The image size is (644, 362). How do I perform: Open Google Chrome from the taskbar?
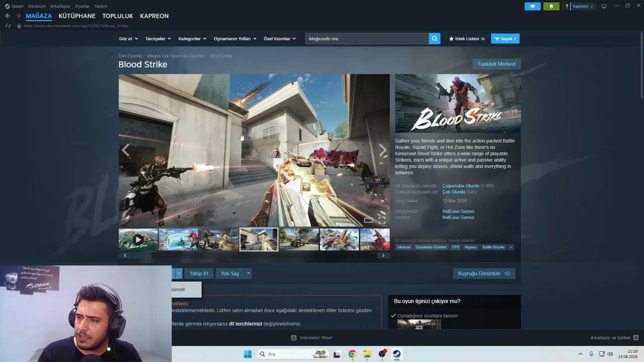pyautogui.click(x=352, y=354)
